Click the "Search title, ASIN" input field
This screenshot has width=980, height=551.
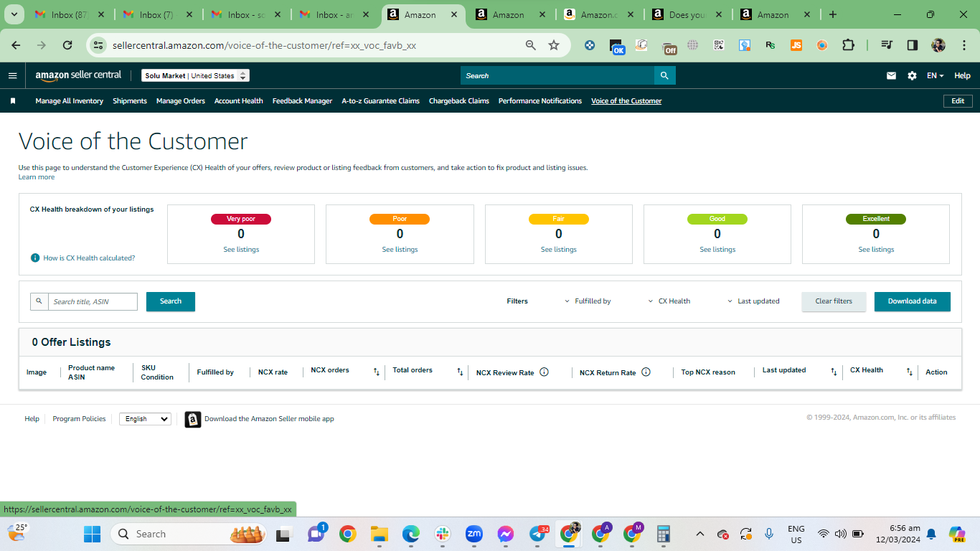[x=93, y=301]
